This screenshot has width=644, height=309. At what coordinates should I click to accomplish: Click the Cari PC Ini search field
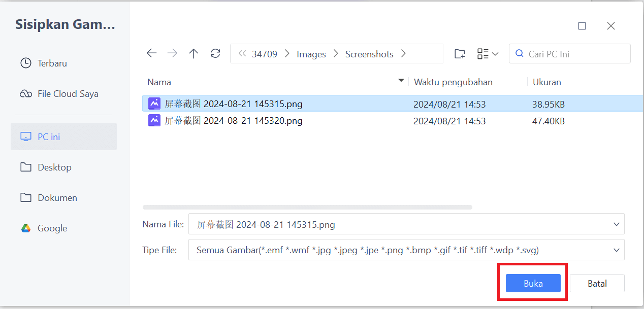pos(569,53)
